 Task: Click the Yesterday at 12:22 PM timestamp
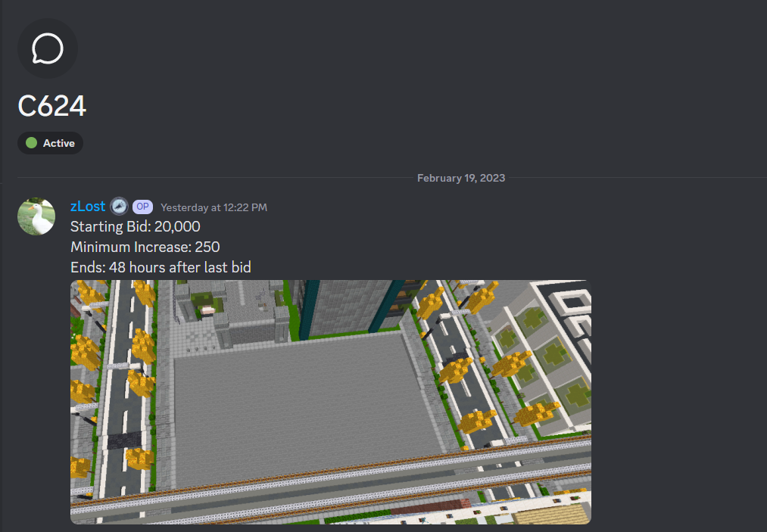coord(214,207)
